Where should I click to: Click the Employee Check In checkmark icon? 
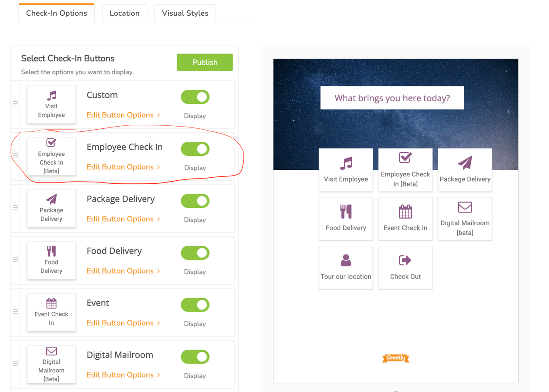click(x=405, y=158)
